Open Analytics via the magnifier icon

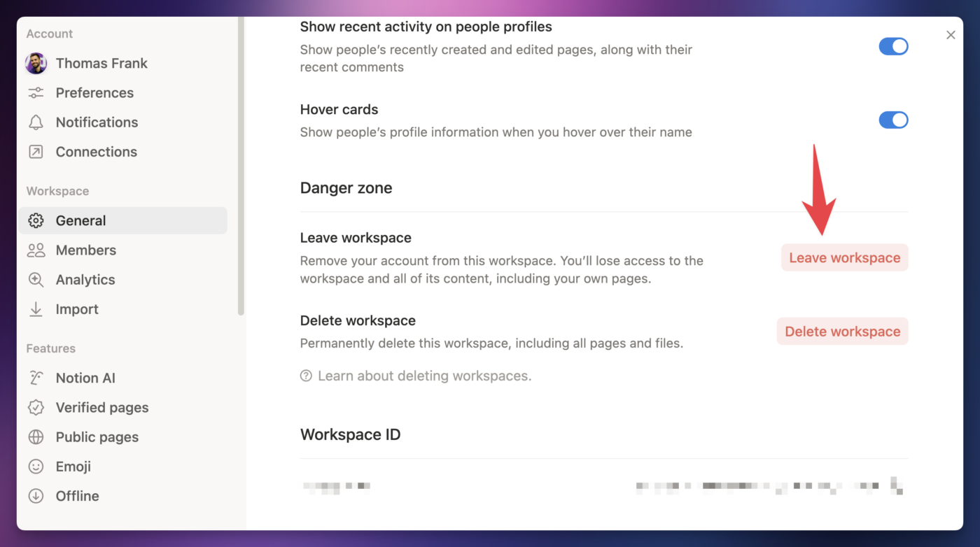[x=36, y=279]
